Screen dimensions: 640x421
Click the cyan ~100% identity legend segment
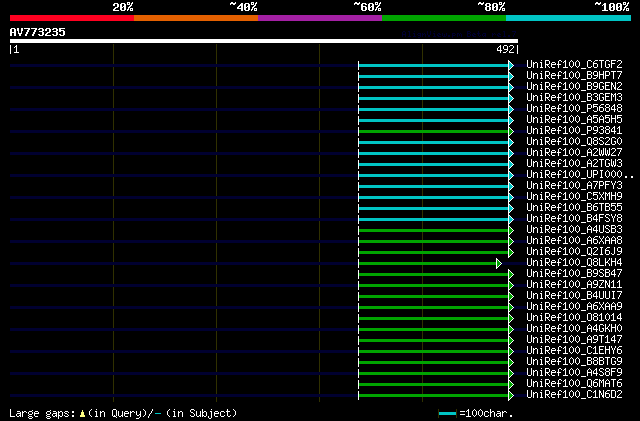pos(569,18)
